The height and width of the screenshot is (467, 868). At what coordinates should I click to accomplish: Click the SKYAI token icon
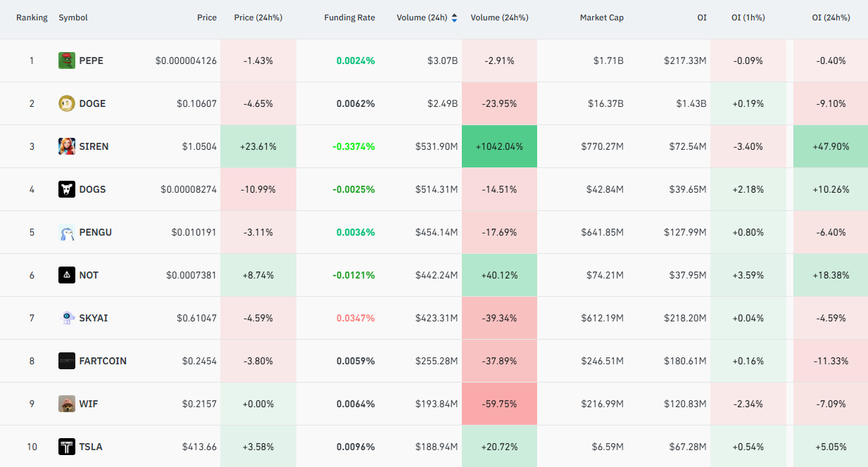tap(67, 318)
